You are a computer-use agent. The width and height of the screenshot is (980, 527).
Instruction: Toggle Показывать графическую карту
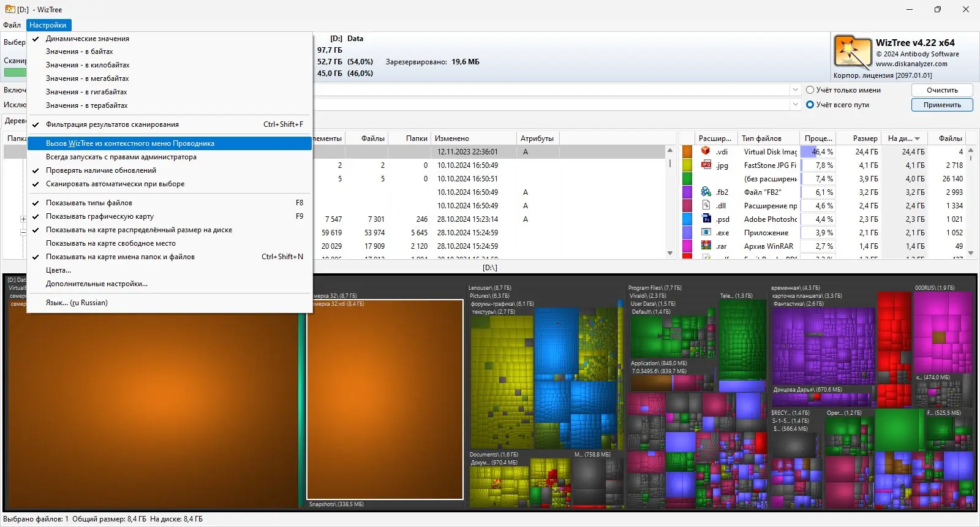coord(170,216)
